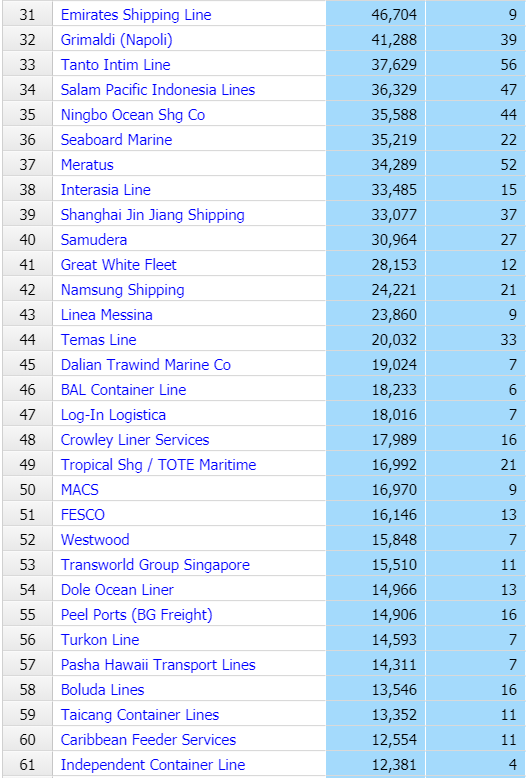Select the 14,966 cell
The image size is (526, 778).
tap(376, 589)
